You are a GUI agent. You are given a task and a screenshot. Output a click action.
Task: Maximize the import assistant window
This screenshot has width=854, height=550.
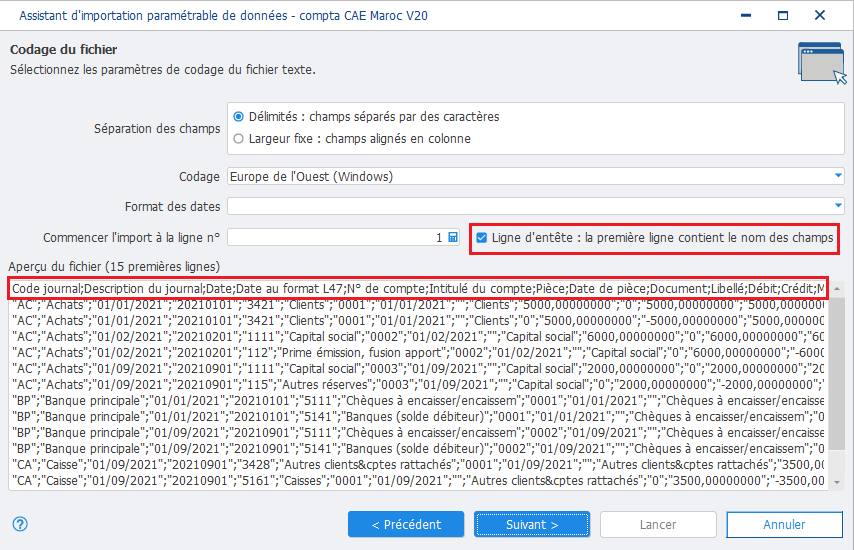pos(783,15)
